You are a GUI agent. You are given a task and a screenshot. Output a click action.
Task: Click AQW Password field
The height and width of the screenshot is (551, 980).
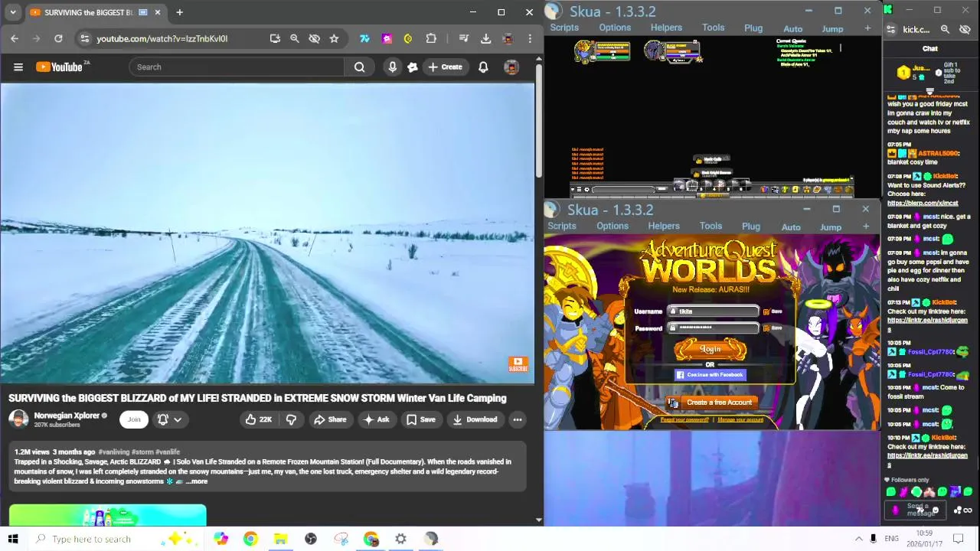tap(714, 328)
